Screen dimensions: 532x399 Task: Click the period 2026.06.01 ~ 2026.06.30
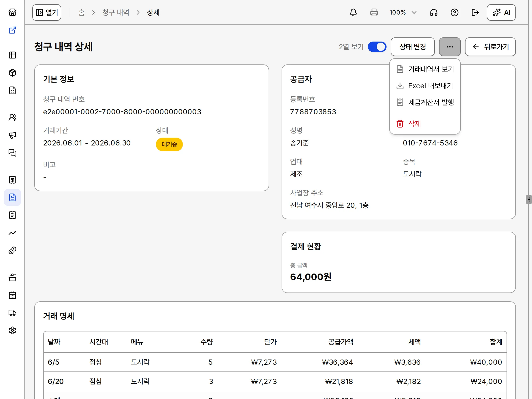click(x=87, y=143)
